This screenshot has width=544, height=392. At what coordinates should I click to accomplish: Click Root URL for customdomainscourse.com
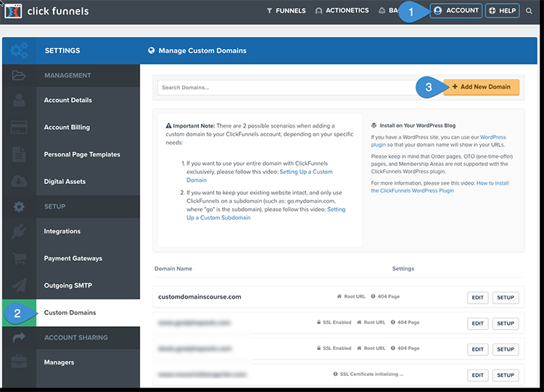pyautogui.click(x=351, y=296)
